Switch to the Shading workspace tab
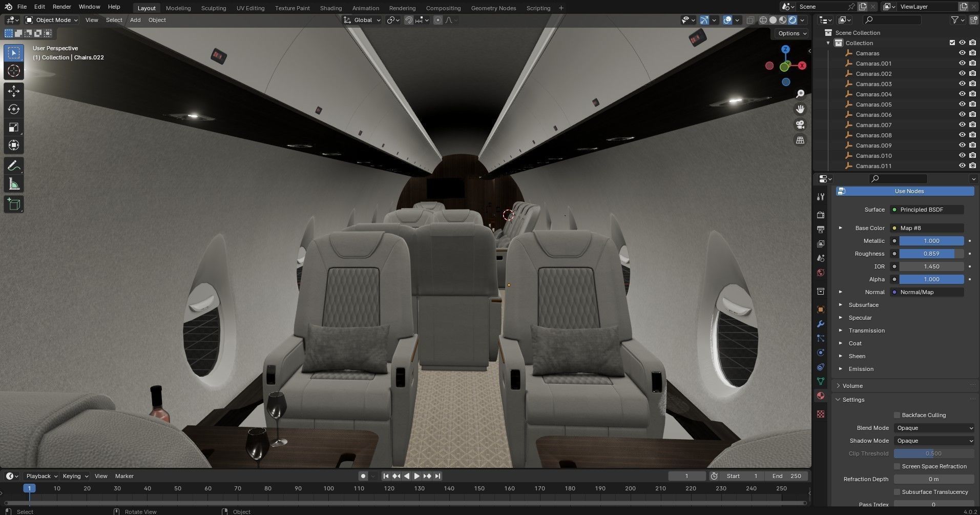 click(331, 8)
